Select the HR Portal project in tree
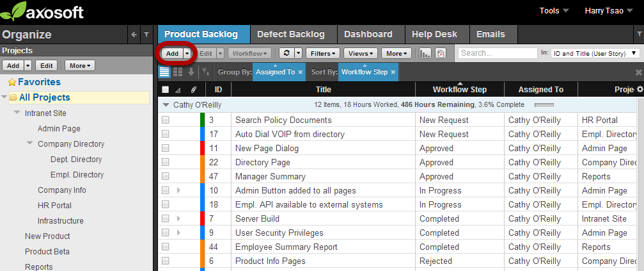 click(x=54, y=205)
